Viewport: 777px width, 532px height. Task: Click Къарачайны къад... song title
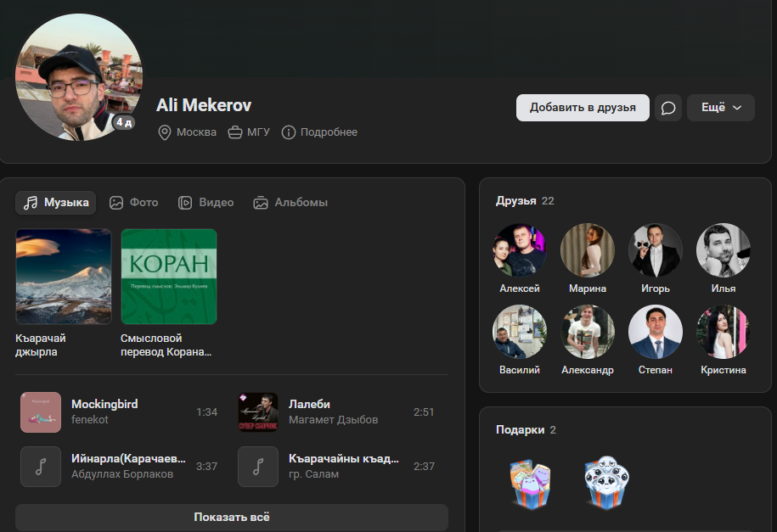click(343, 459)
